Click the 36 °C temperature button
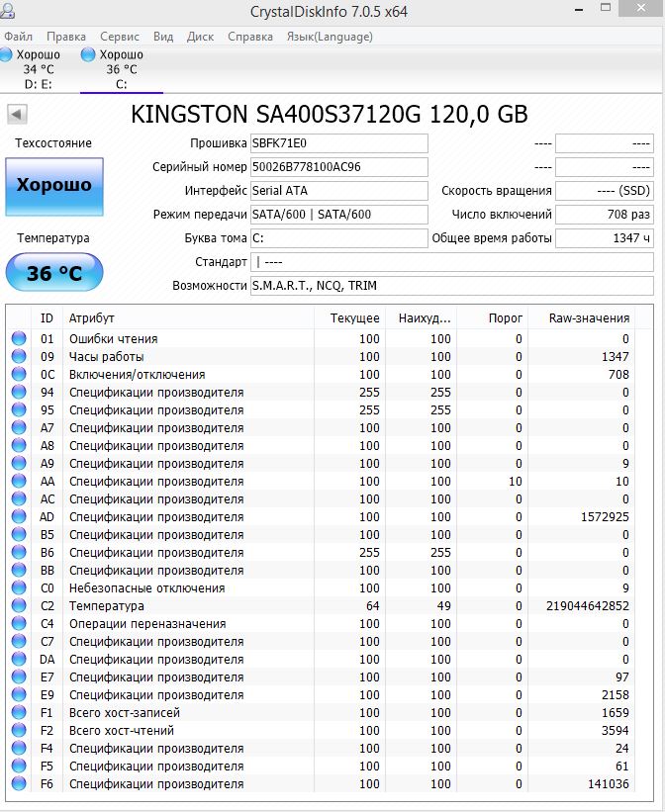This screenshot has width=665, height=812. [54, 272]
